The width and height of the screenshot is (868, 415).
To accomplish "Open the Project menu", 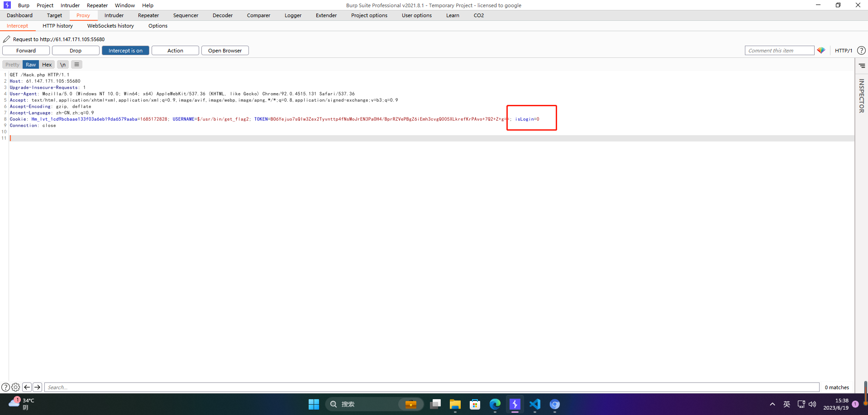I will (x=45, y=5).
